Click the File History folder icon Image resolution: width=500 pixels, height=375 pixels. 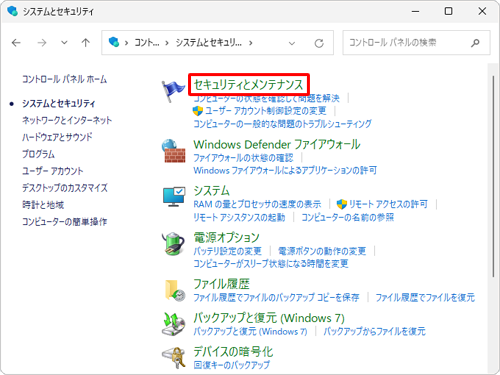175,290
